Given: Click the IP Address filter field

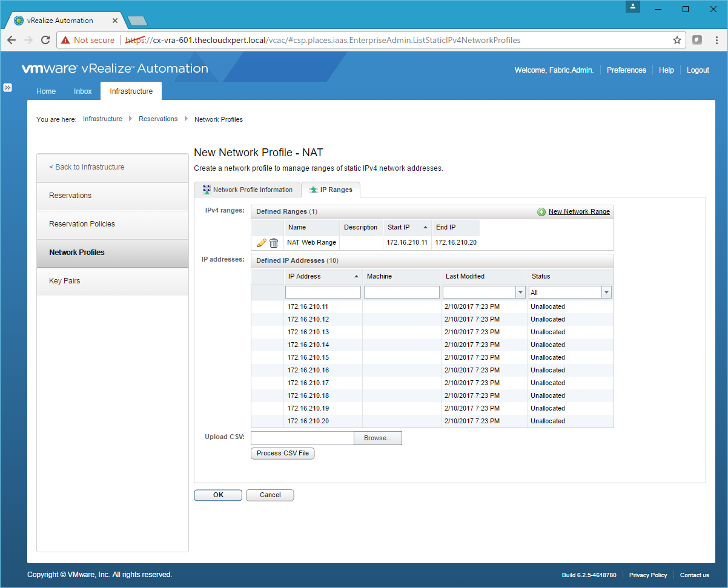Looking at the screenshot, I should click(x=323, y=292).
